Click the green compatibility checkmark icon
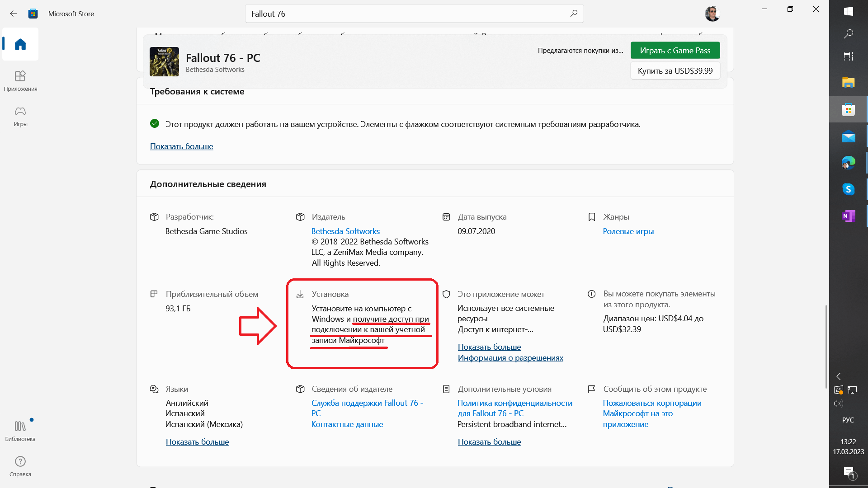This screenshot has height=488, width=868. [x=155, y=123]
